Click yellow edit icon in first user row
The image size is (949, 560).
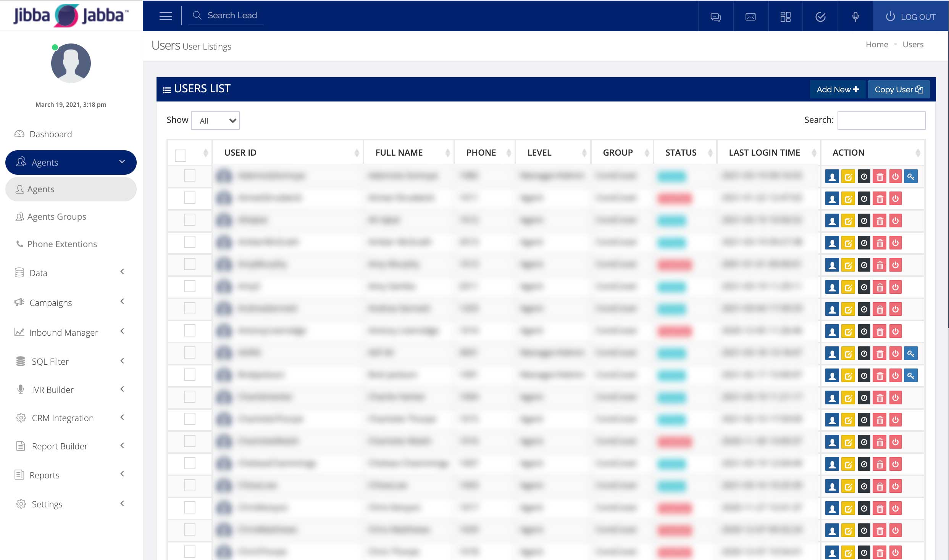[x=848, y=177]
